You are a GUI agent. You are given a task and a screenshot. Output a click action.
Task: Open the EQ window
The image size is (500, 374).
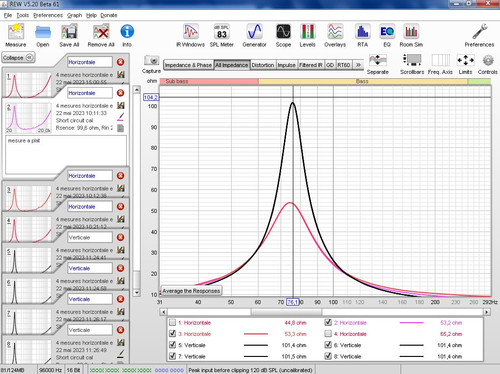(387, 32)
